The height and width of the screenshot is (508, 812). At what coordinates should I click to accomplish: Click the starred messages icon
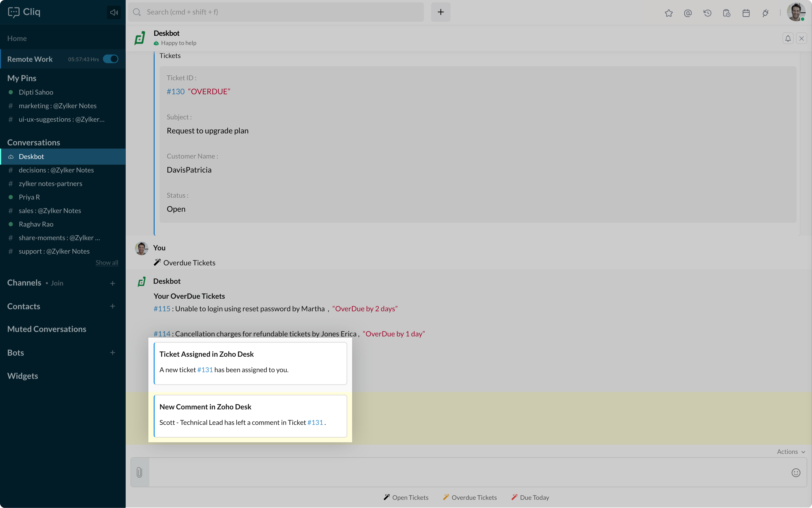pyautogui.click(x=668, y=13)
